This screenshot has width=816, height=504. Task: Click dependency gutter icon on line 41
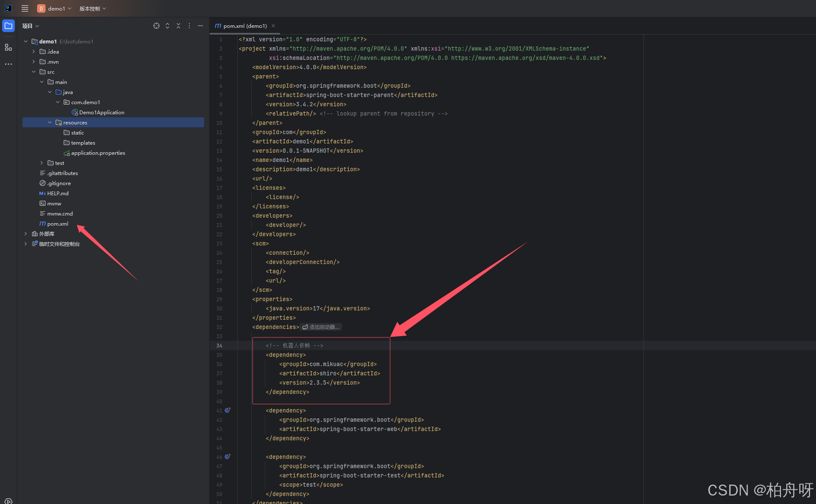227,410
